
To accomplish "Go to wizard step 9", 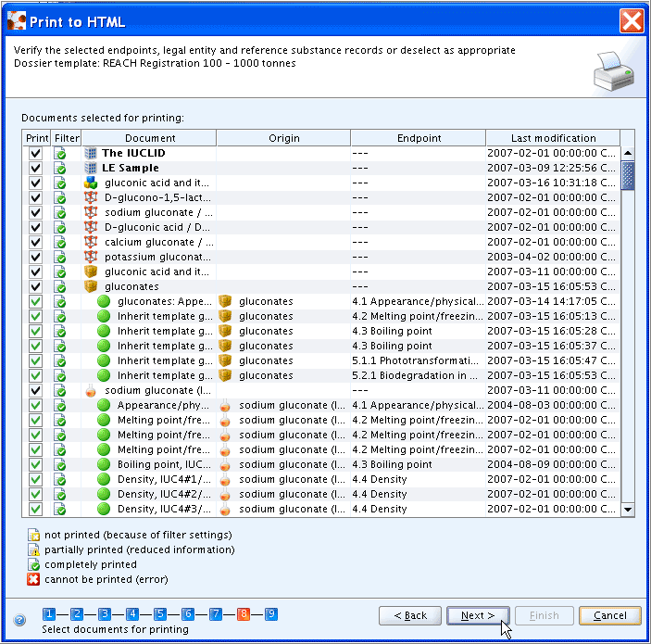I will pyautogui.click(x=271, y=613).
